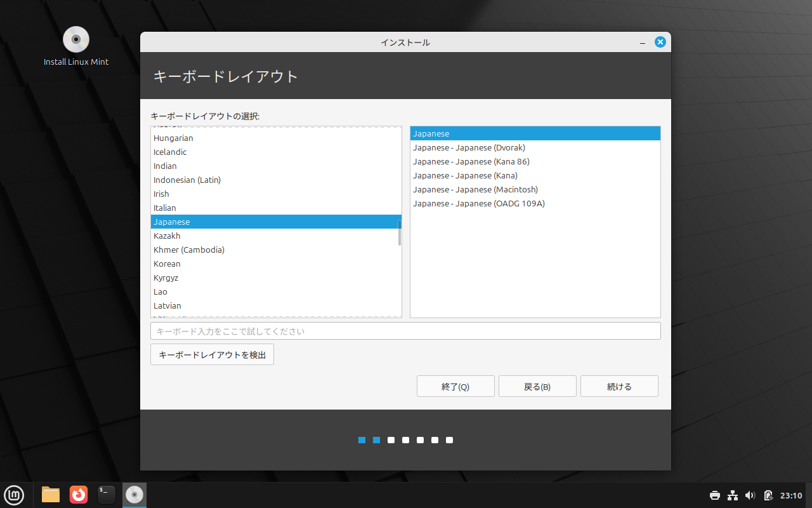
Task: Select Indonesian (Latin) layout
Action: tap(276, 180)
